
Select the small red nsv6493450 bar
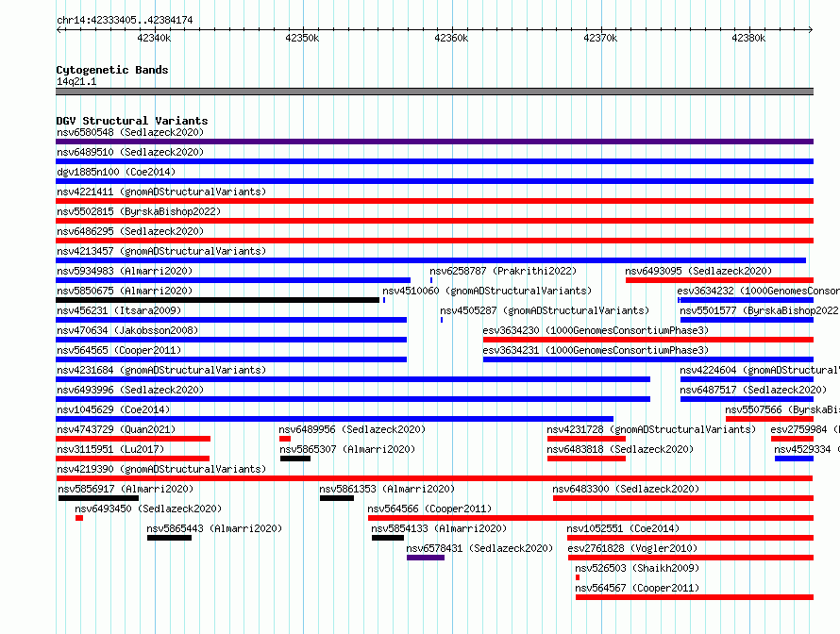click(x=79, y=518)
